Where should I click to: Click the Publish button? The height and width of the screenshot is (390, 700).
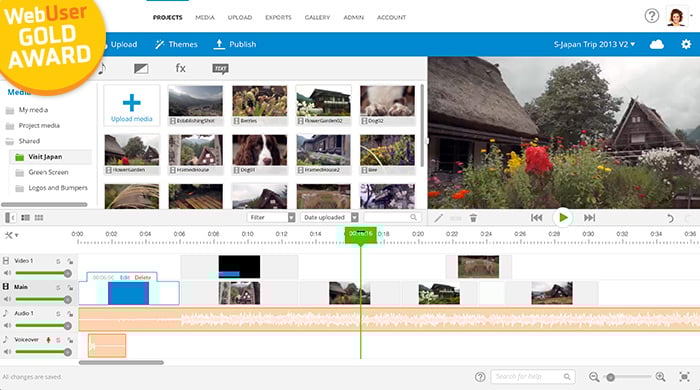[x=235, y=44]
